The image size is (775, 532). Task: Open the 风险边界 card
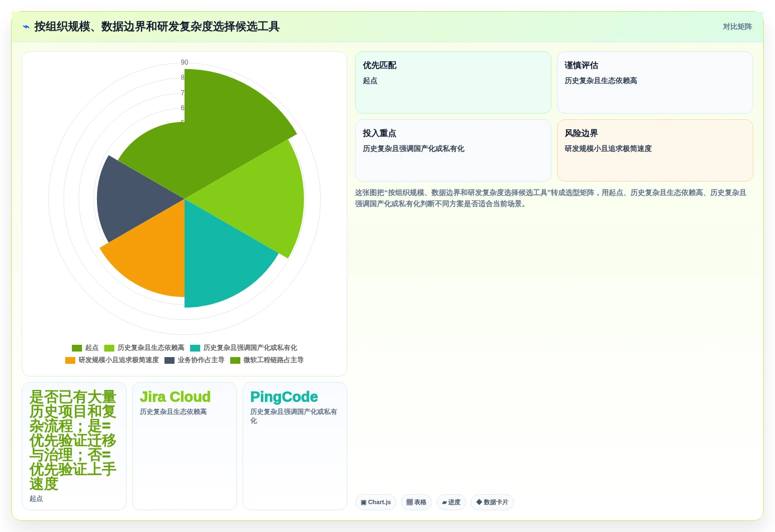click(x=655, y=150)
